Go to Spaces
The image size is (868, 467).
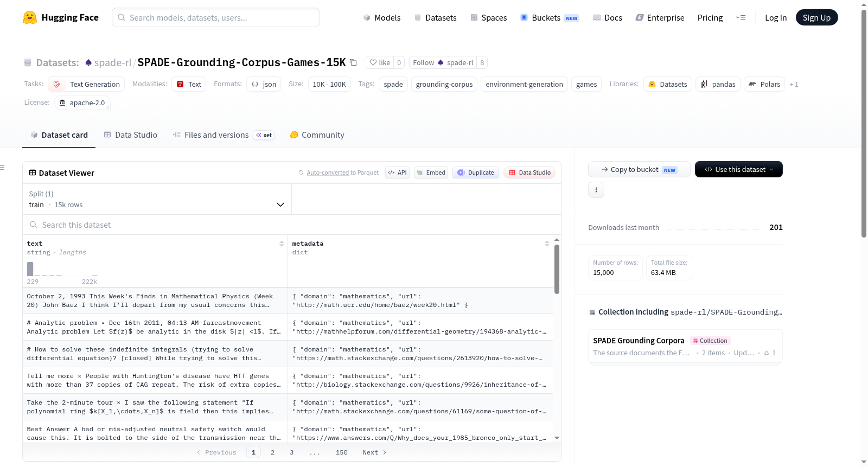[489, 17]
